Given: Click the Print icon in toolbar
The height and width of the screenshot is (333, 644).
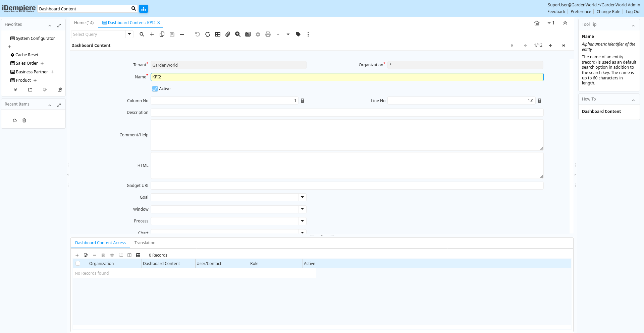Looking at the screenshot, I should 268,34.
